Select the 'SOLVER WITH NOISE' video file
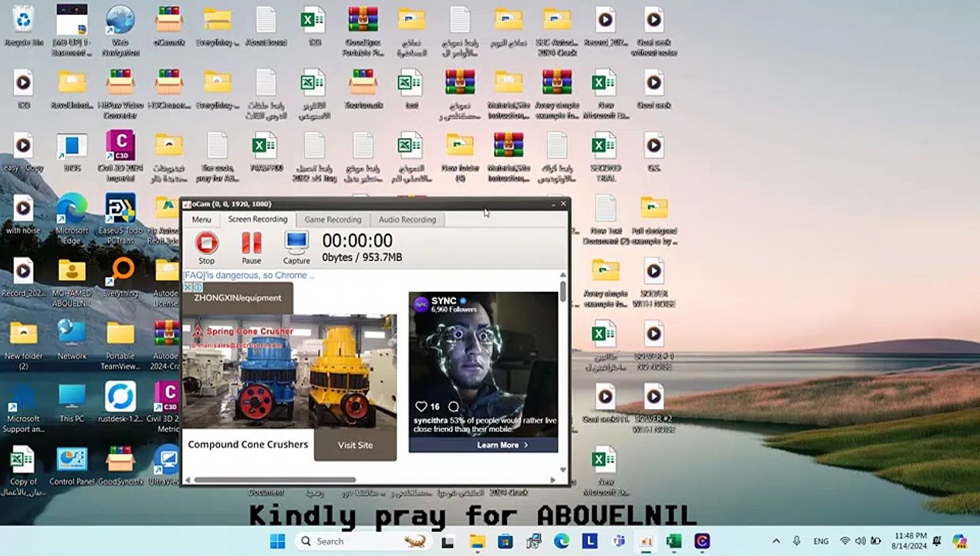 coord(654,282)
